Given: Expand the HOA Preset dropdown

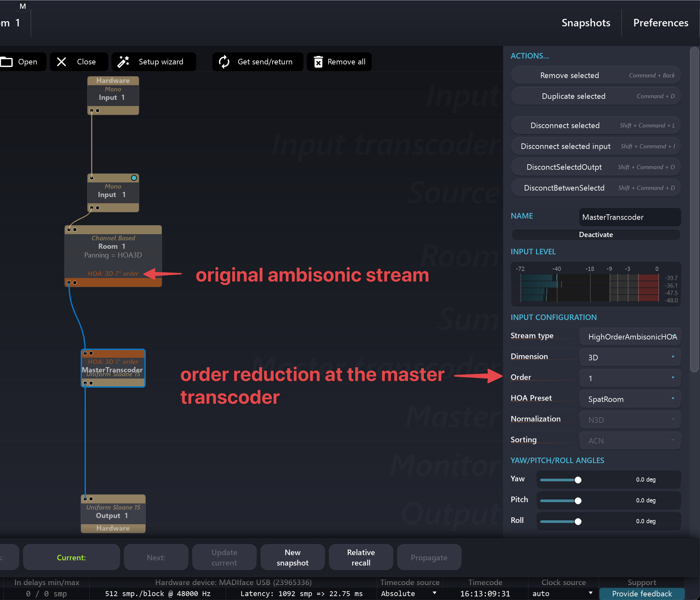Looking at the screenshot, I should (x=630, y=399).
